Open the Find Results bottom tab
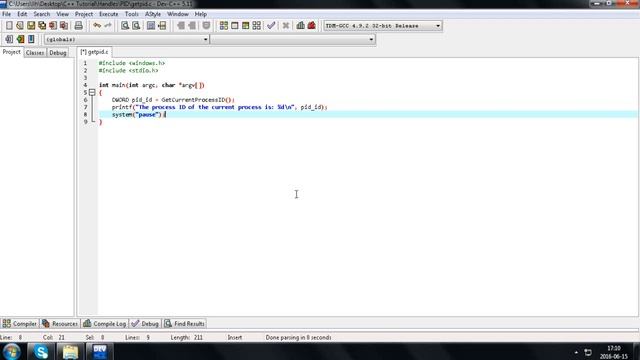 pyautogui.click(x=184, y=324)
